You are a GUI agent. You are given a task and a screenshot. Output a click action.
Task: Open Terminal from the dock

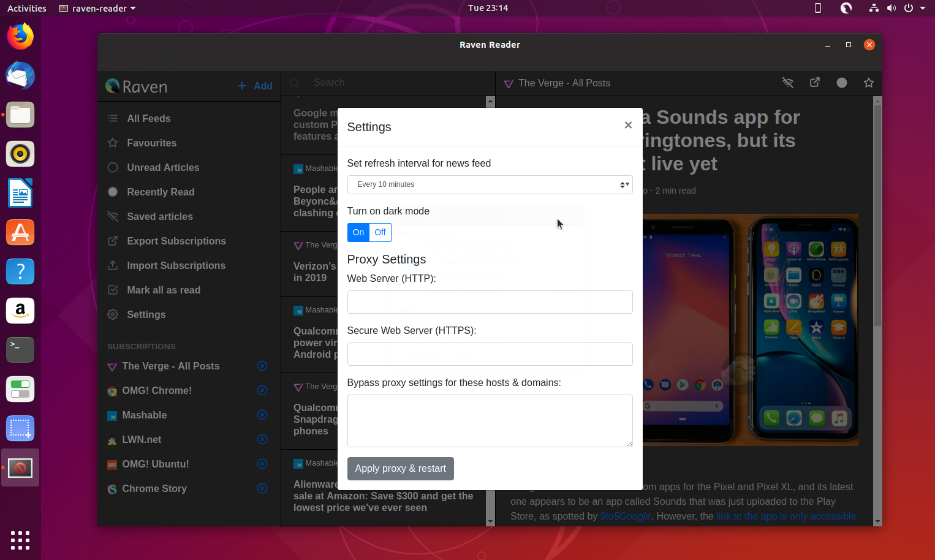pos(20,350)
